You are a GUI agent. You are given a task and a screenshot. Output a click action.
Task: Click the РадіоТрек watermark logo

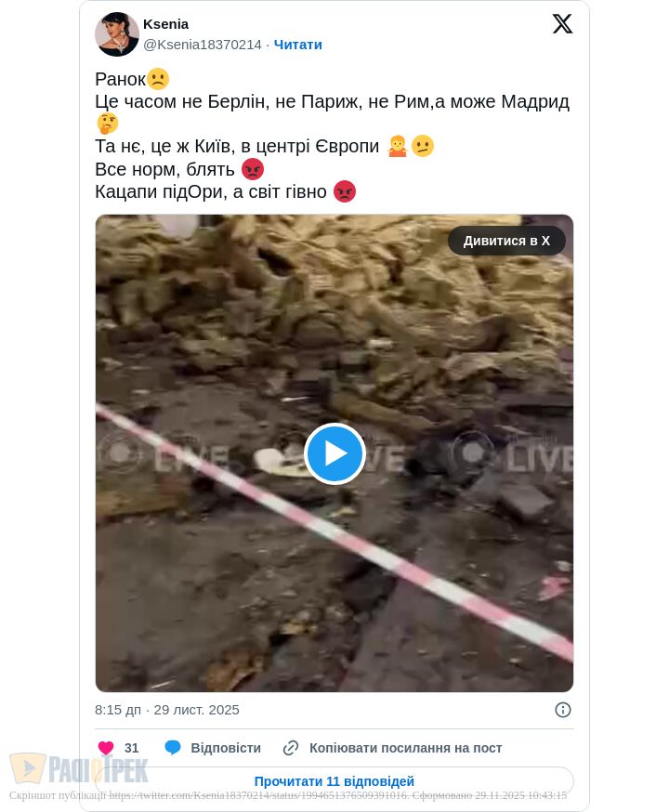(x=79, y=768)
